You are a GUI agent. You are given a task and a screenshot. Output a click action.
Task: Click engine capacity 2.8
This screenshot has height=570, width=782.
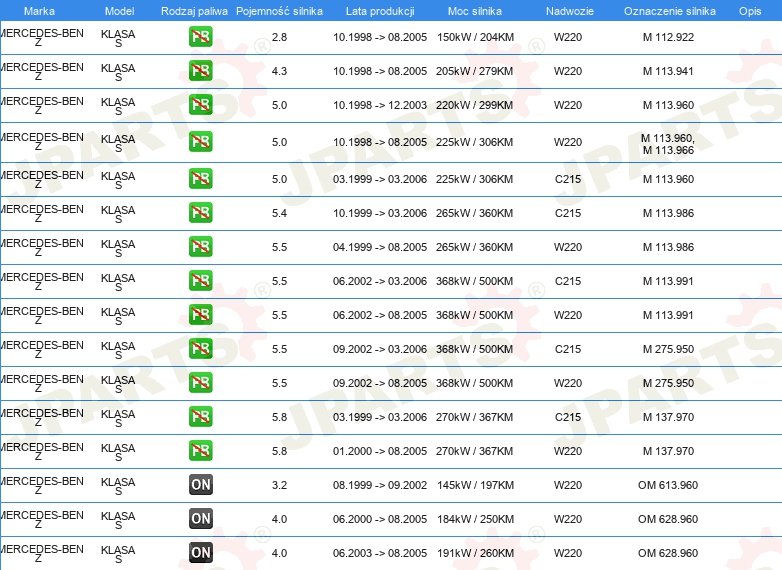pos(279,37)
